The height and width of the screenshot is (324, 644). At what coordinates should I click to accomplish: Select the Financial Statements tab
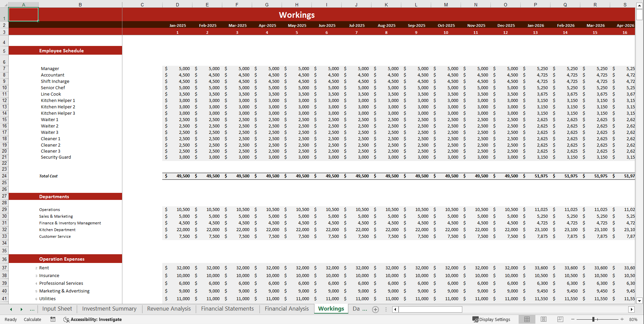click(x=227, y=309)
